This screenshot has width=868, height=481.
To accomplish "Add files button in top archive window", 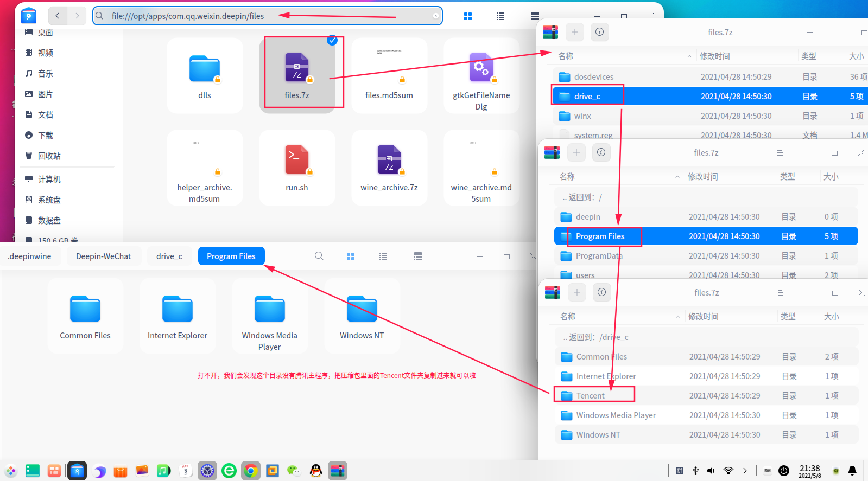I will pos(575,32).
